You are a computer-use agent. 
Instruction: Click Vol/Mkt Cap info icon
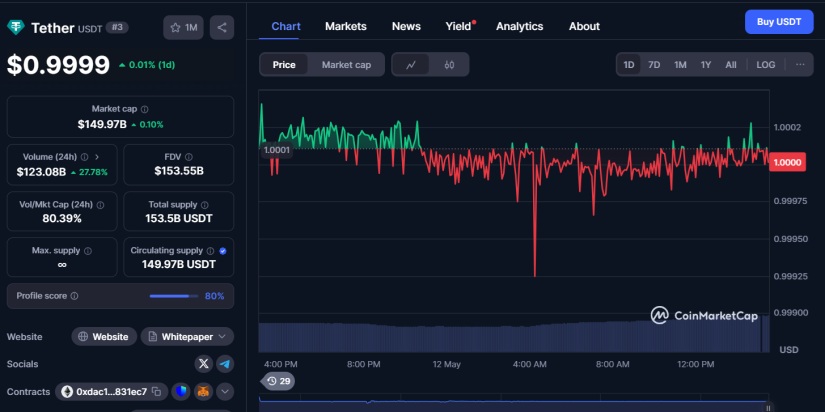click(100, 205)
